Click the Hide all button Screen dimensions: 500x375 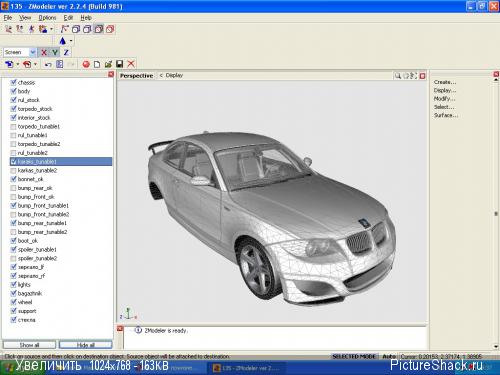click(x=86, y=345)
